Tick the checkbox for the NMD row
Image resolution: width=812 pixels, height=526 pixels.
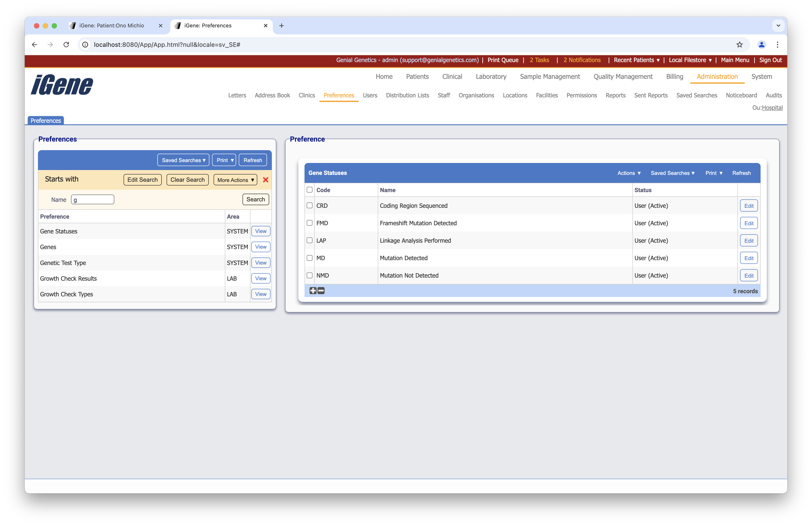[309, 275]
